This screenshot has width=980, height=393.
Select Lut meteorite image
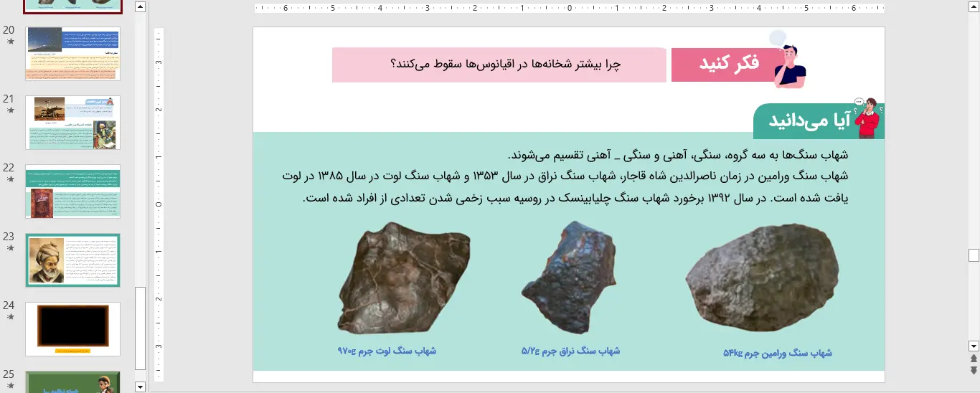tap(404, 278)
